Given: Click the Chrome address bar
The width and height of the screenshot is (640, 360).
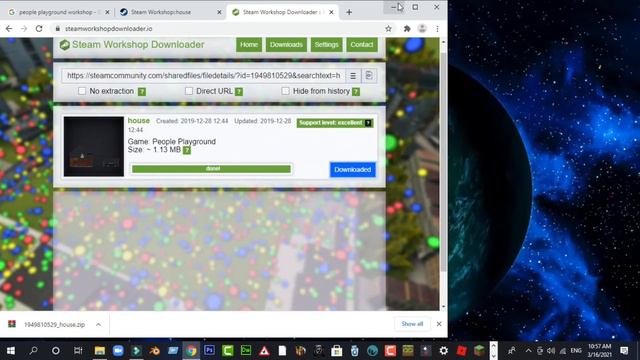Looking at the screenshot, I should (x=222, y=29).
